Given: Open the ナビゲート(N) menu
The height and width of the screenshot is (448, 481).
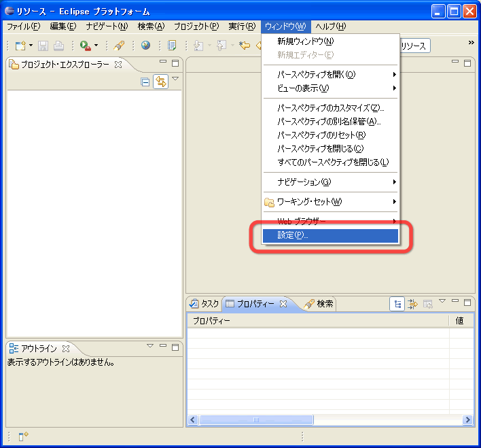Looking at the screenshot, I should tap(107, 27).
